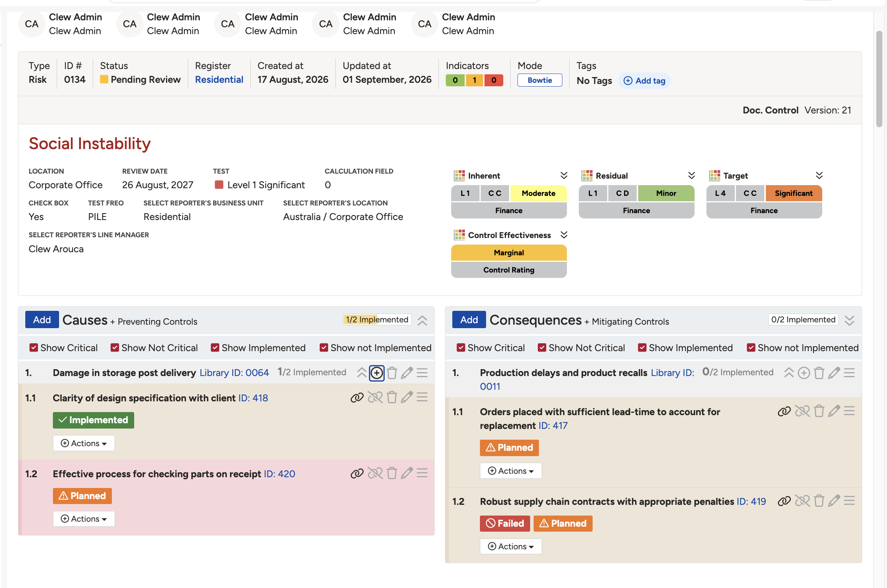887x588 pixels.
Task: Delete the Damage in storage cause
Action: pyautogui.click(x=392, y=373)
